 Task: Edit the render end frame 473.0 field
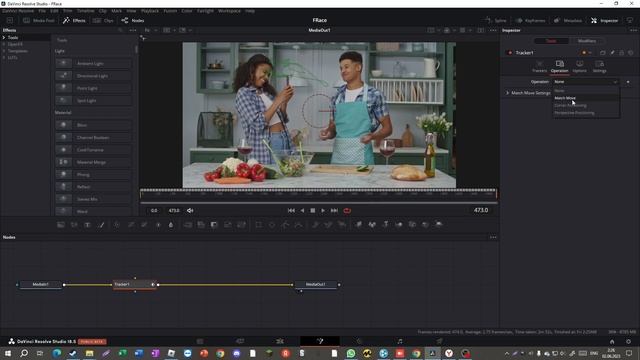click(x=174, y=211)
